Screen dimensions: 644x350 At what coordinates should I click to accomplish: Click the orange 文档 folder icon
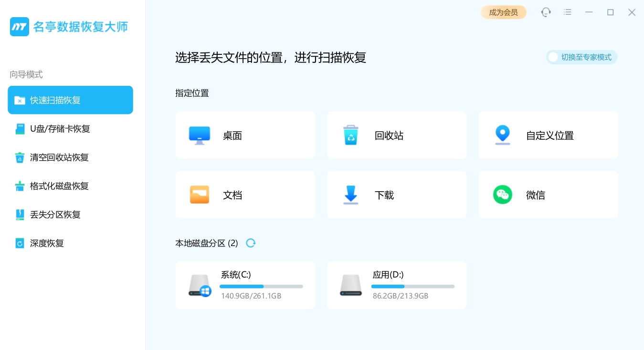click(200, 195)
